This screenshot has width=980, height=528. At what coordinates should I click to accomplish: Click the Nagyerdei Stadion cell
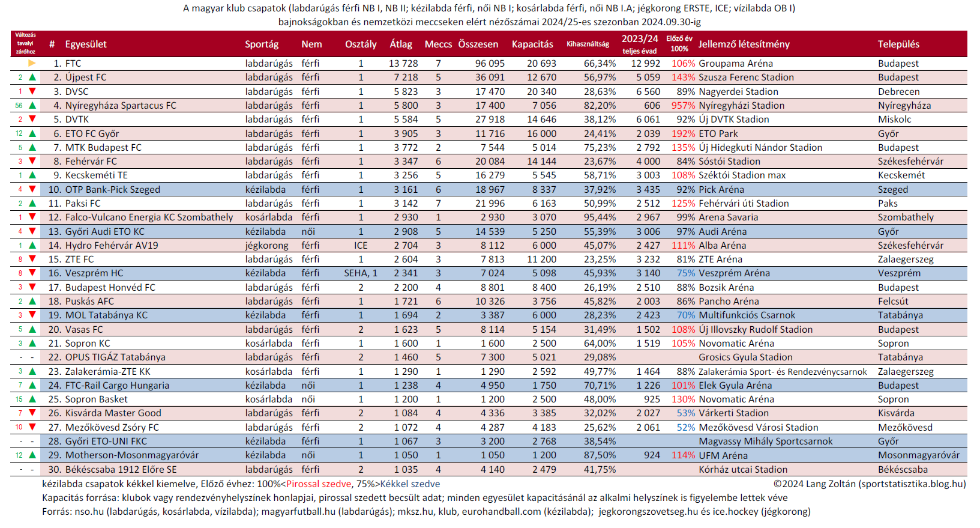(x=738, y=91)
